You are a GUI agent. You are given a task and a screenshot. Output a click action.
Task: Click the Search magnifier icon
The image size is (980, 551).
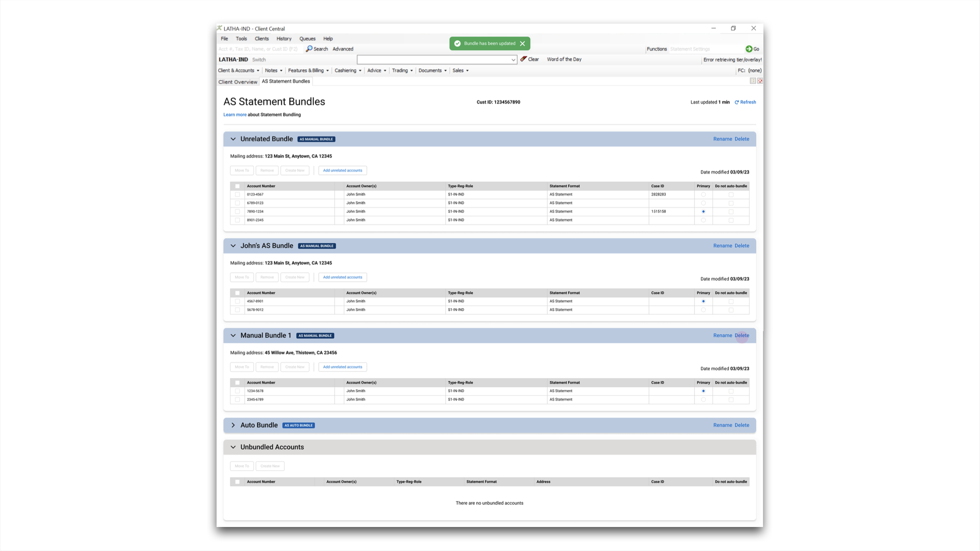pyautogui.click(x=309, y=48)
